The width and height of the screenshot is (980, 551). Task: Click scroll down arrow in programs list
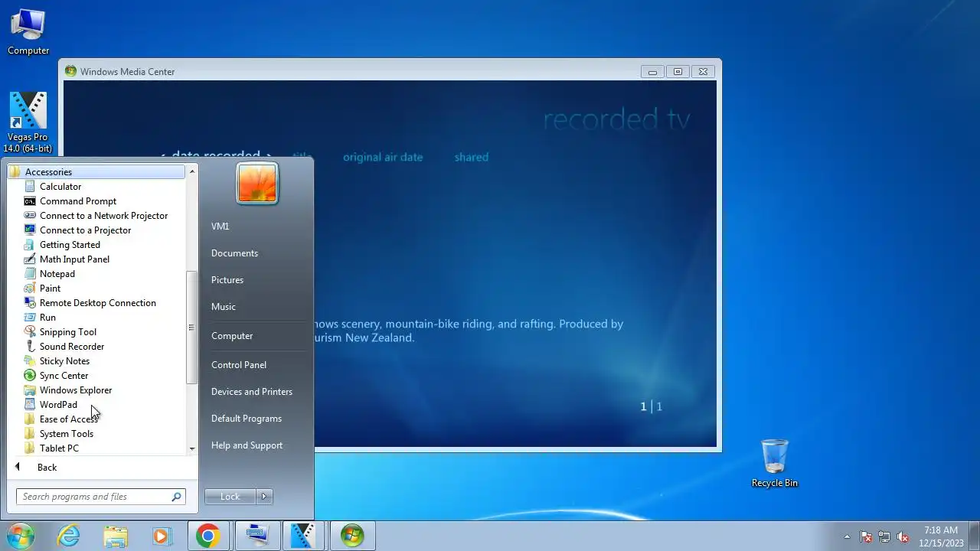(x=191, y=449)
